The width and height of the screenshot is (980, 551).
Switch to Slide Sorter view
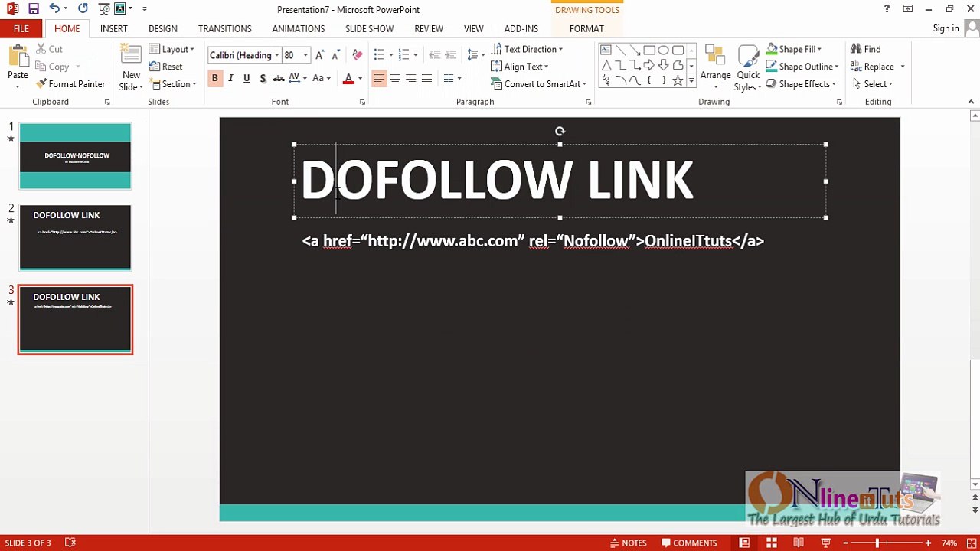coord(771,543)
